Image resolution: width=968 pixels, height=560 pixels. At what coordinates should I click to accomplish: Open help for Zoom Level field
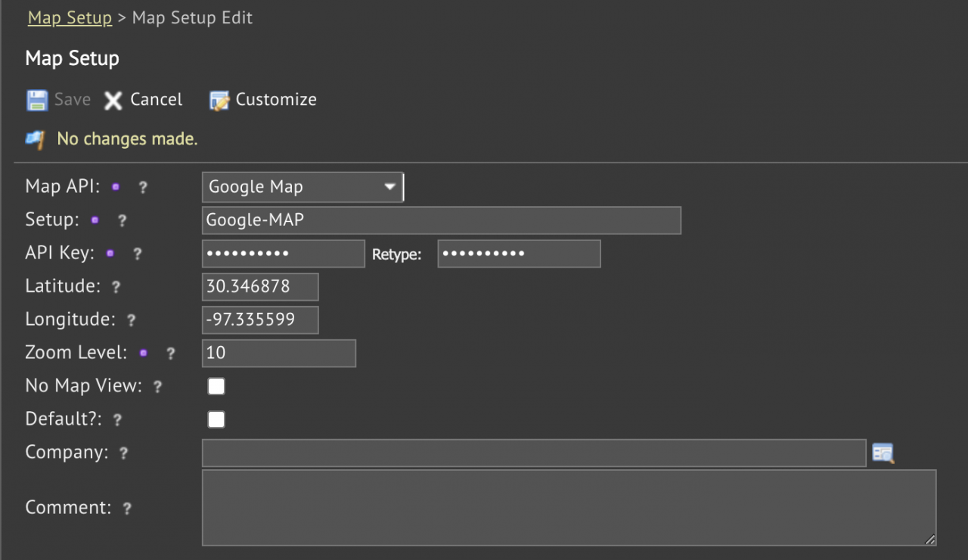click(170, 354)
